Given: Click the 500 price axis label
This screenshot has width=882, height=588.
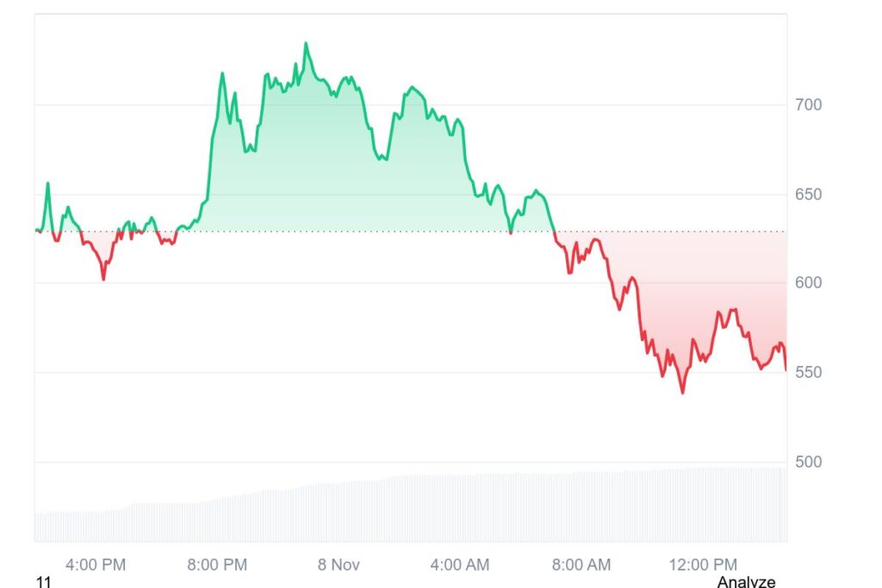Looking at the screenshot, I should [810, 462].
